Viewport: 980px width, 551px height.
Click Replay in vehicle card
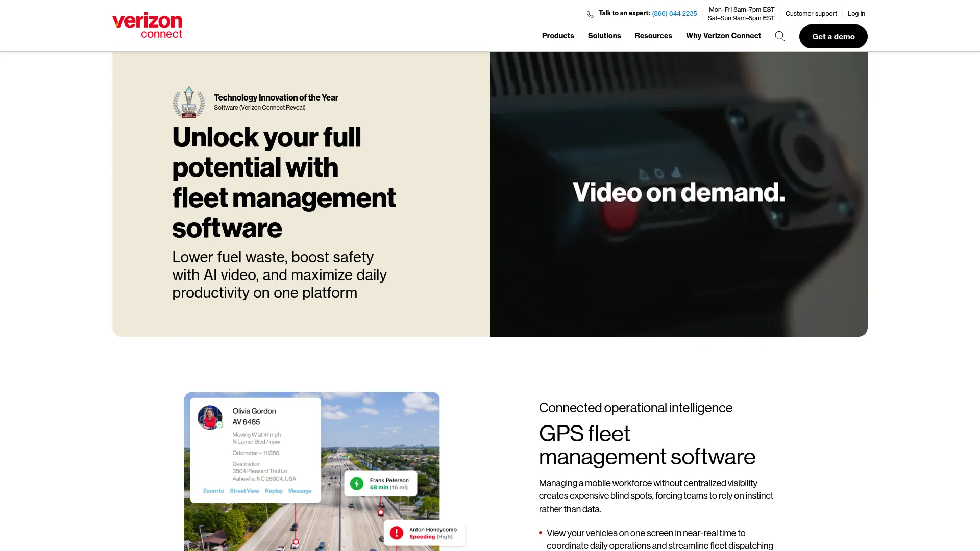[274, 491]
